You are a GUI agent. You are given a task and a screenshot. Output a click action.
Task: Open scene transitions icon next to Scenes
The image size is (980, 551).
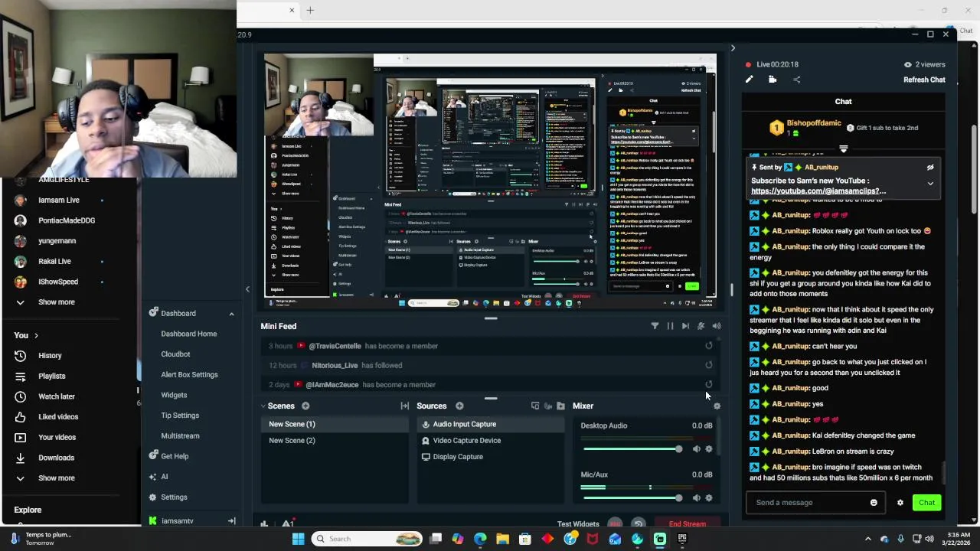405,406
